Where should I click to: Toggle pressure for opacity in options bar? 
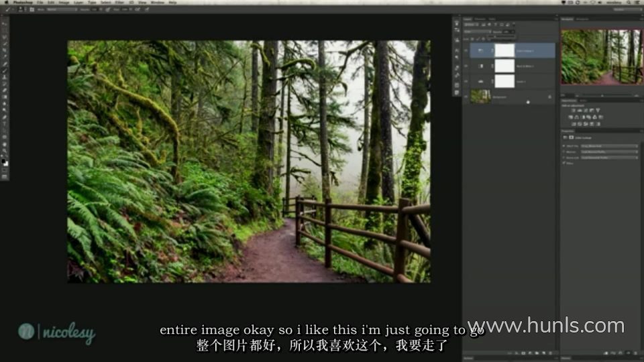(107, 9)
